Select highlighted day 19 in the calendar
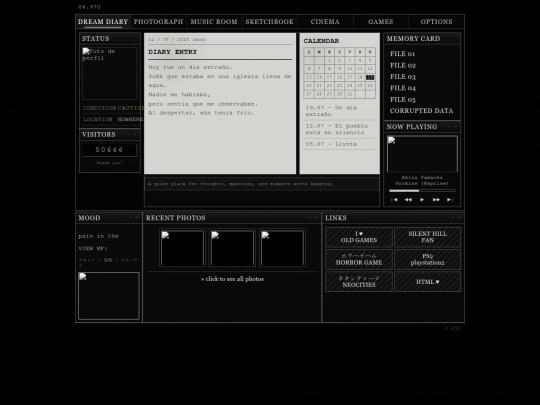This screenshot has height=405, width=540. [x=370, y=77]
